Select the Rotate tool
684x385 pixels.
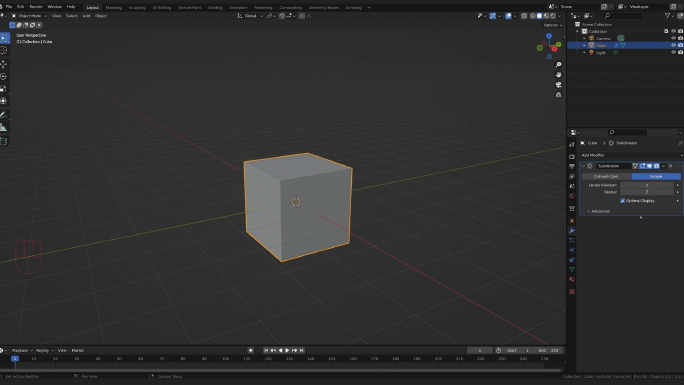3,76
